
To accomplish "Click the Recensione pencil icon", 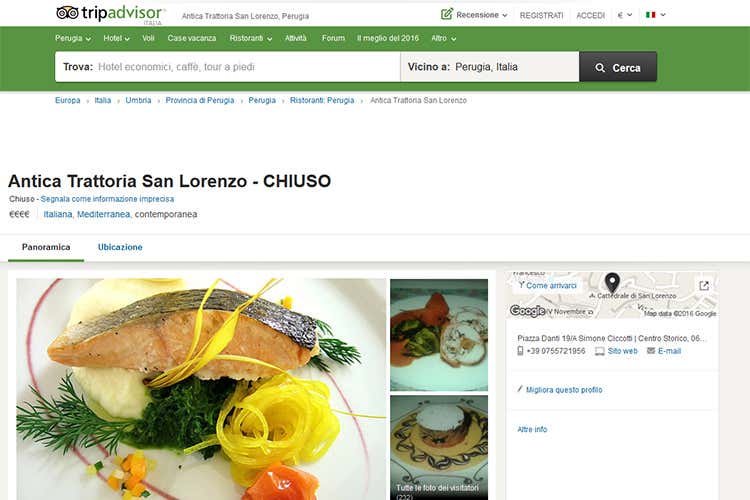I will click(x=446, y=14).
